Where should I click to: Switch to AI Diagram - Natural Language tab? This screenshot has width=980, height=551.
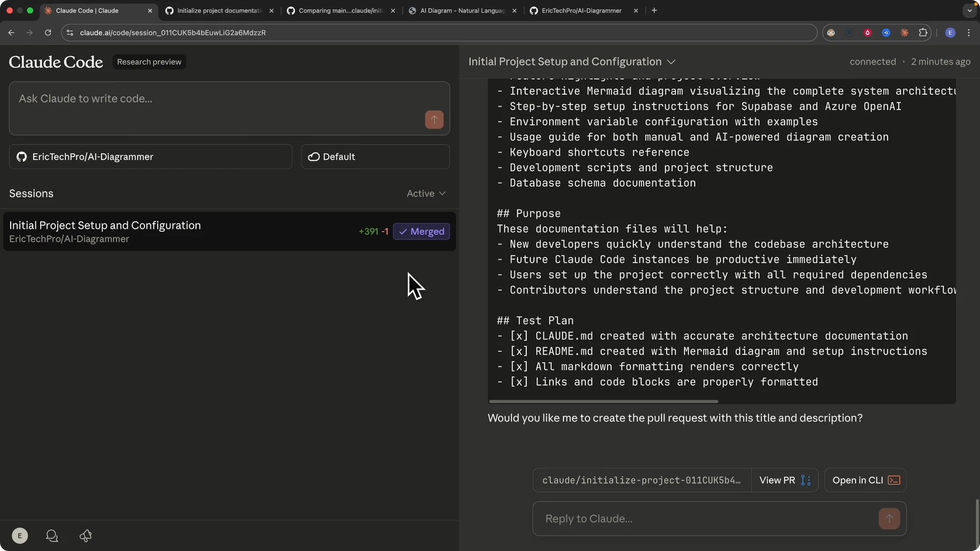coord(462,11)
